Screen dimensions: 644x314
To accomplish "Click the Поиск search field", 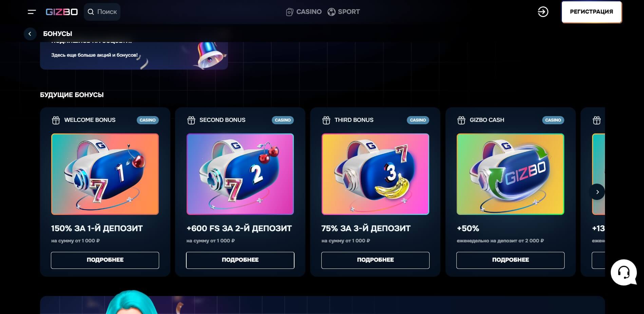I will (102, 12).
